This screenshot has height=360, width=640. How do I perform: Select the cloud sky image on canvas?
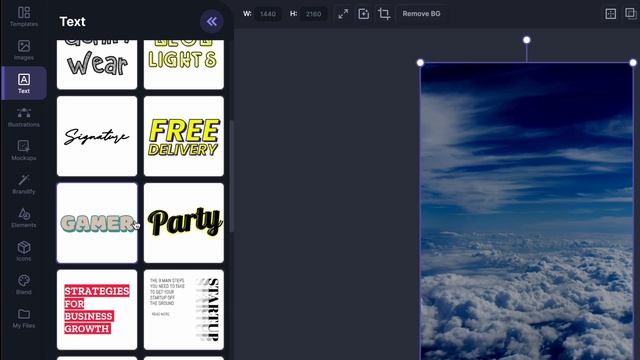pyautogui.click(x=527, y=211)
